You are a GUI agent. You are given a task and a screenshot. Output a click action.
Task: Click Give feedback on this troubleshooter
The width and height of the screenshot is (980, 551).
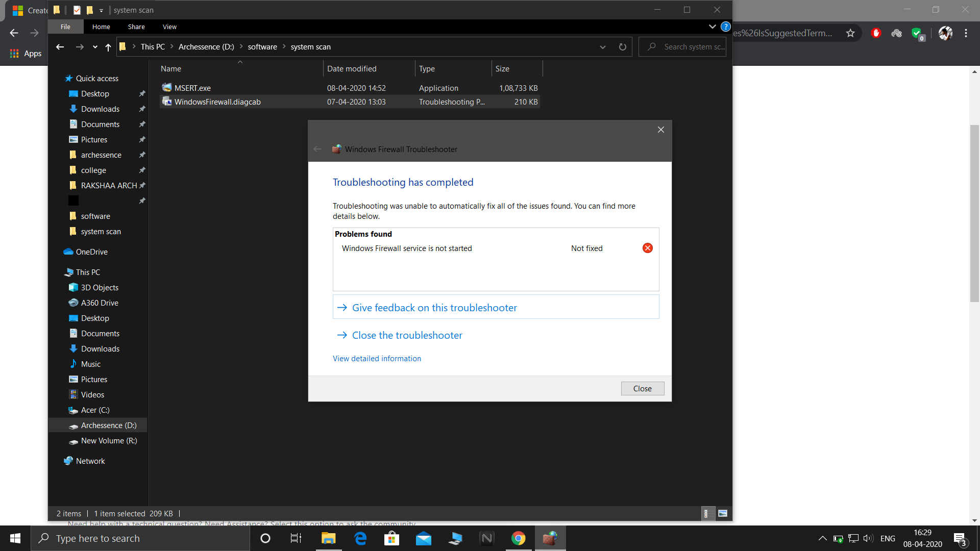496,307
